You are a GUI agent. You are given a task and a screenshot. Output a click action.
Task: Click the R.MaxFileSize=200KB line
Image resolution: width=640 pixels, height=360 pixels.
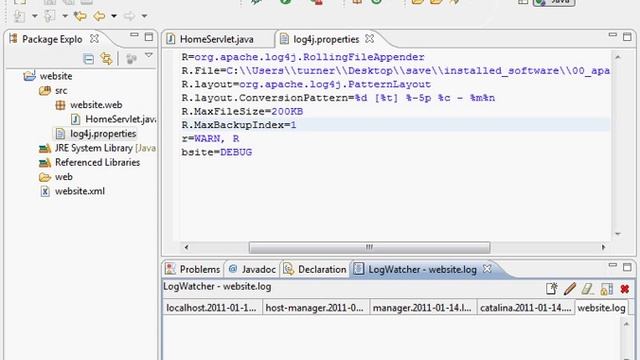pos(242,111)
